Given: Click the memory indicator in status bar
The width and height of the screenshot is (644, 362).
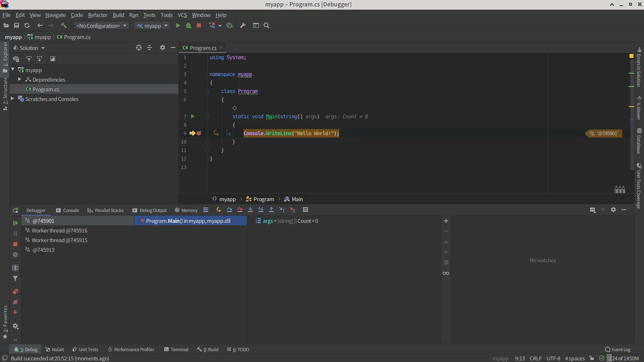Looking at the screenshot, I should click(623, 358).
